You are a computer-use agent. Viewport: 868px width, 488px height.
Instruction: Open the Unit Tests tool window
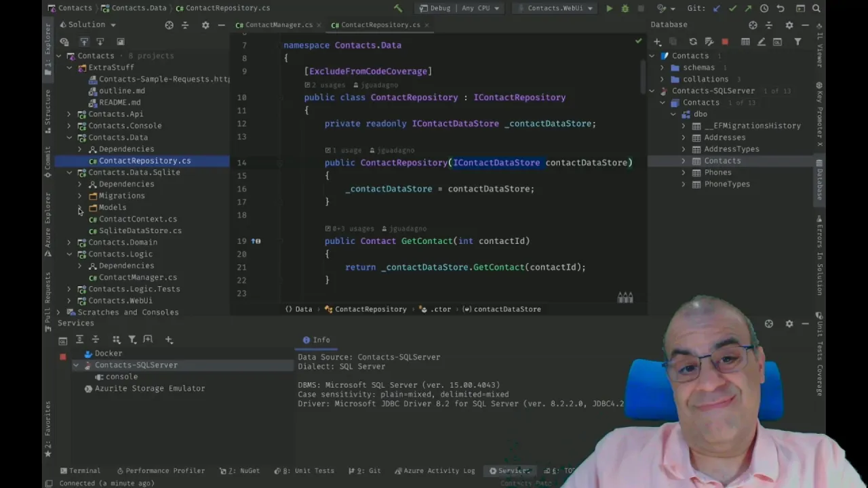point(303,470)
